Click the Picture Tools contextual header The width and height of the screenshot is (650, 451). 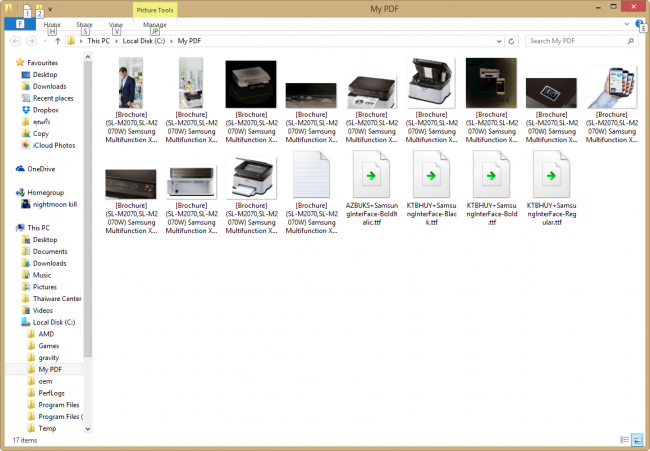[155, 10]
